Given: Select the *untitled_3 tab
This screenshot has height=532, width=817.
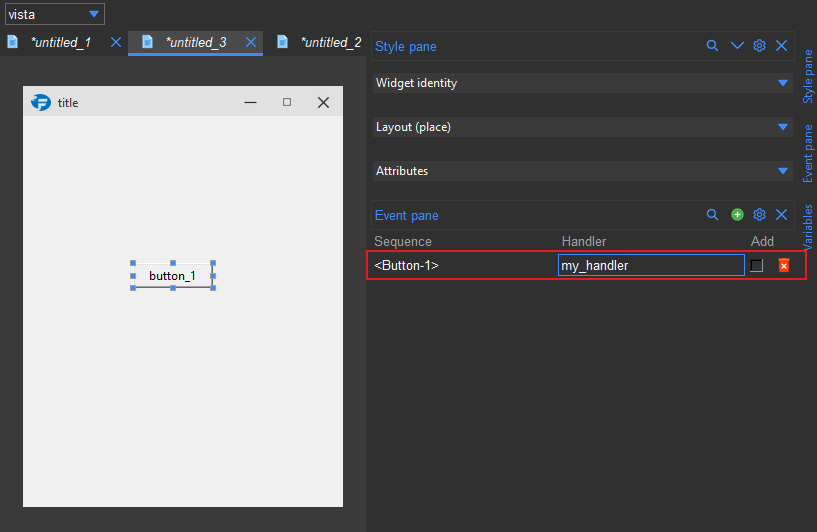Looking at the screenshot, I should (196, 42).
